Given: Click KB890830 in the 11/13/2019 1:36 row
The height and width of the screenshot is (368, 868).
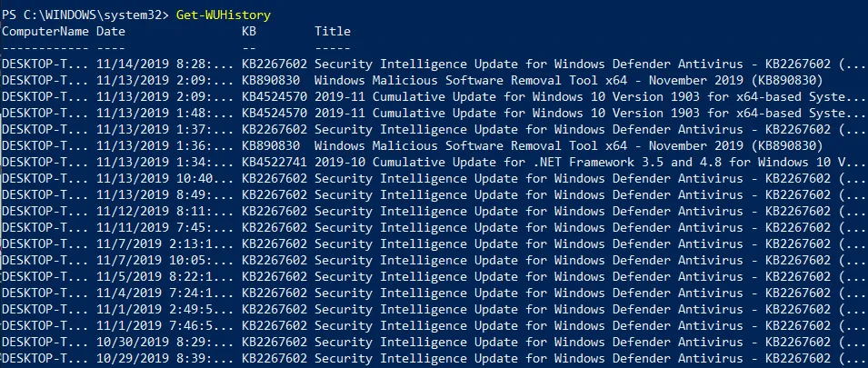Looking at the screenshot, I should (x=271, y=145).
